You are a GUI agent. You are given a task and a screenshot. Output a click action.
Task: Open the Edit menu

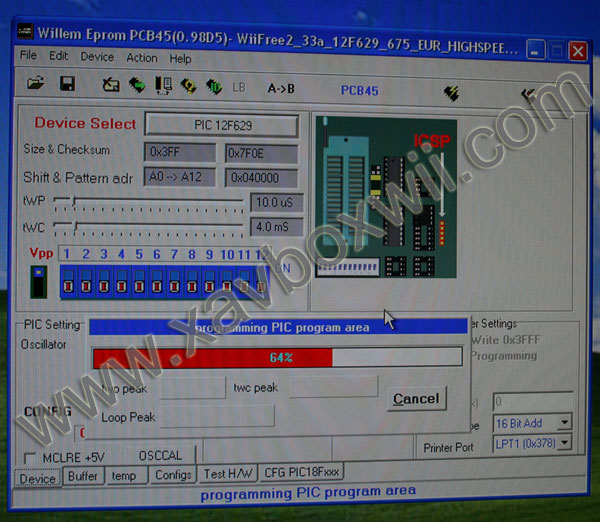click(59, 56)
